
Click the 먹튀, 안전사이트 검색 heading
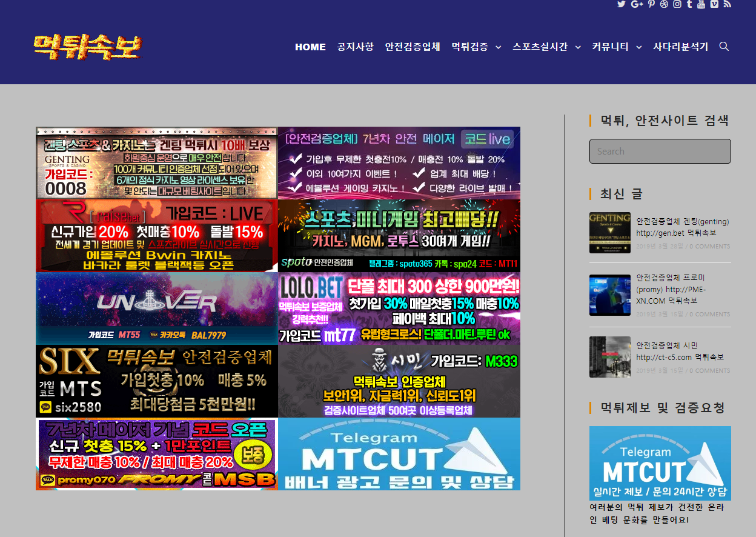coord(664,121)
